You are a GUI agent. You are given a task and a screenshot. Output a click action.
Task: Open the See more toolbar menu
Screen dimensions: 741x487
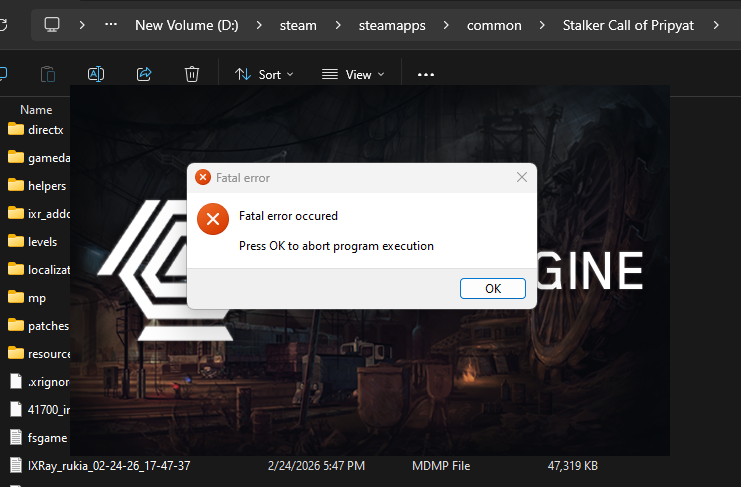tap(426, 75)
